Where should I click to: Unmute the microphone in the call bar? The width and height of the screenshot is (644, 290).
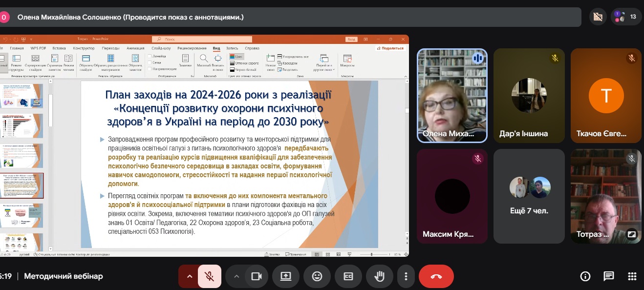(209, 276)
